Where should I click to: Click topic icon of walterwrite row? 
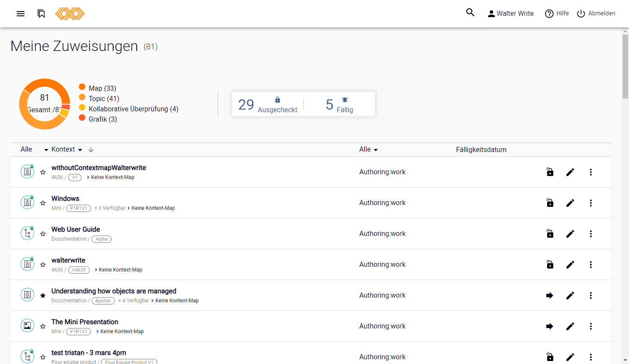(27, 264)
